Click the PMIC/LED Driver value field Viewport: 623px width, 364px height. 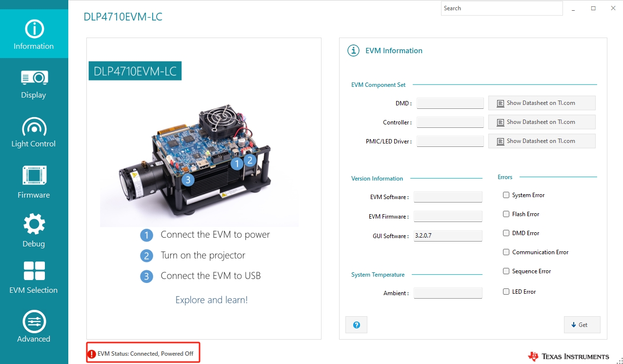pos(450,141)
